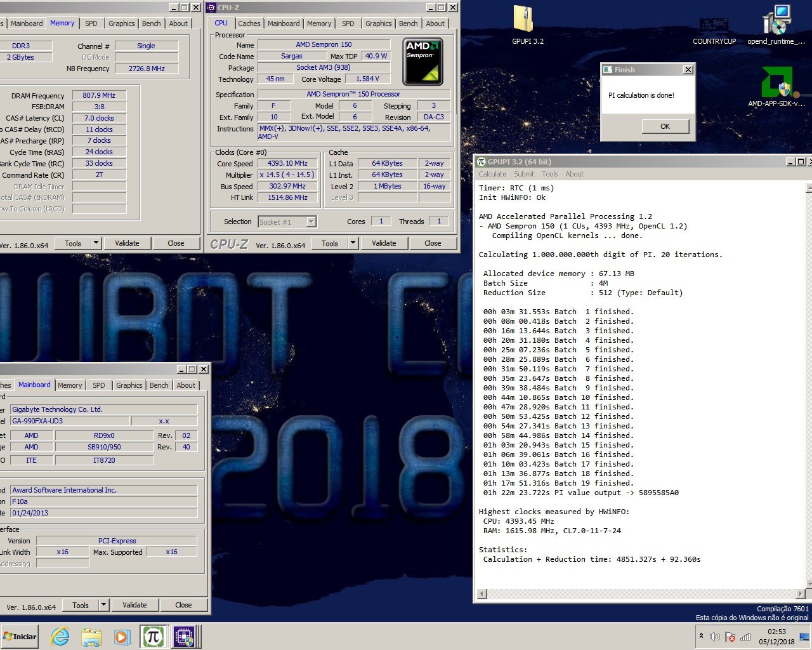This screenshot has width=812, height=650.
Task: Launch the AMD-APP-SDK installer desktop icon
Action: pyautogui.click(x=776, y=84)
